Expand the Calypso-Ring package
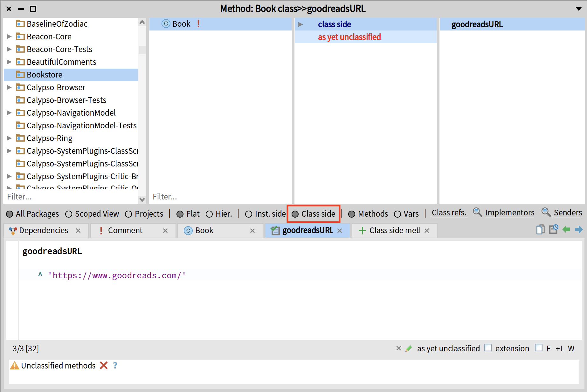The width and height of the screenshot is (587, 392). click(9, 138)
